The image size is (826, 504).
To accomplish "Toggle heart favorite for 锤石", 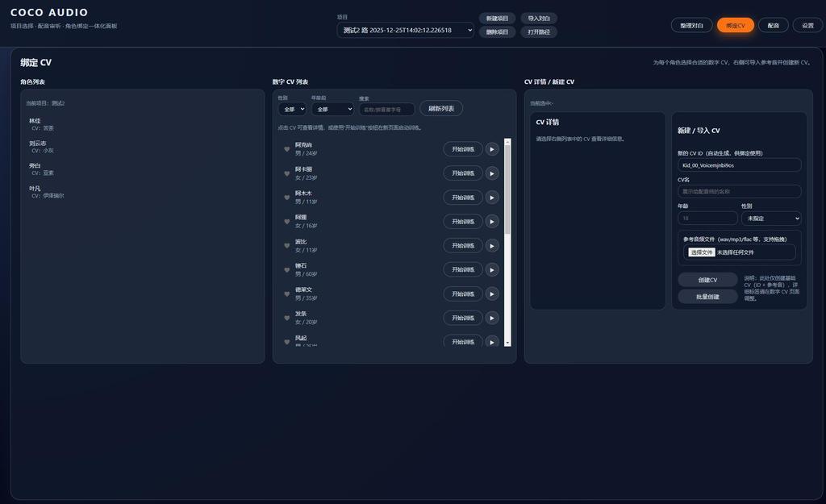I will (287, 269).
